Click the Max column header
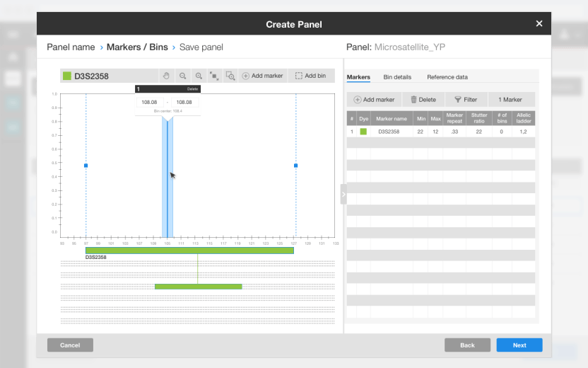 click(436, 118)
